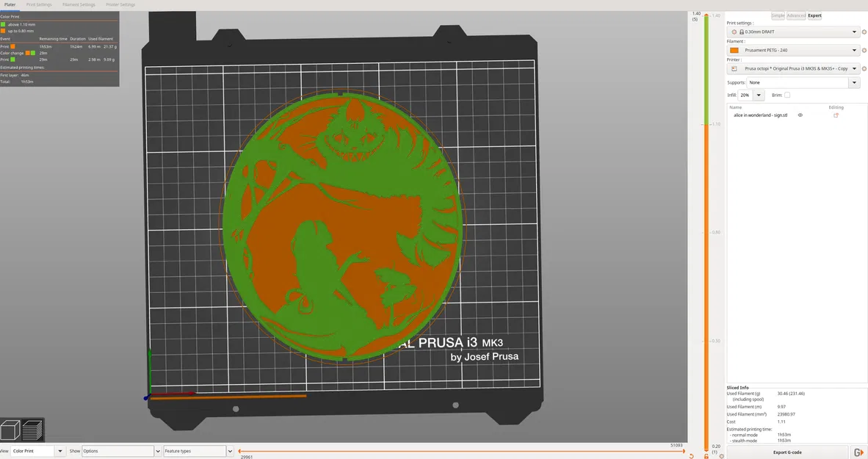
Task: Click the Infill 20% value field
Action: (x=746, y=95)
